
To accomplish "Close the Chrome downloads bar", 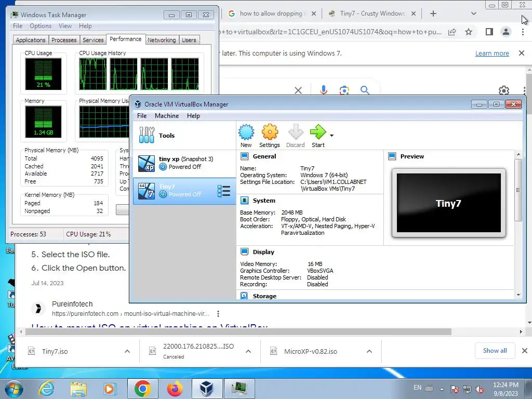I will tap(525, 351).
